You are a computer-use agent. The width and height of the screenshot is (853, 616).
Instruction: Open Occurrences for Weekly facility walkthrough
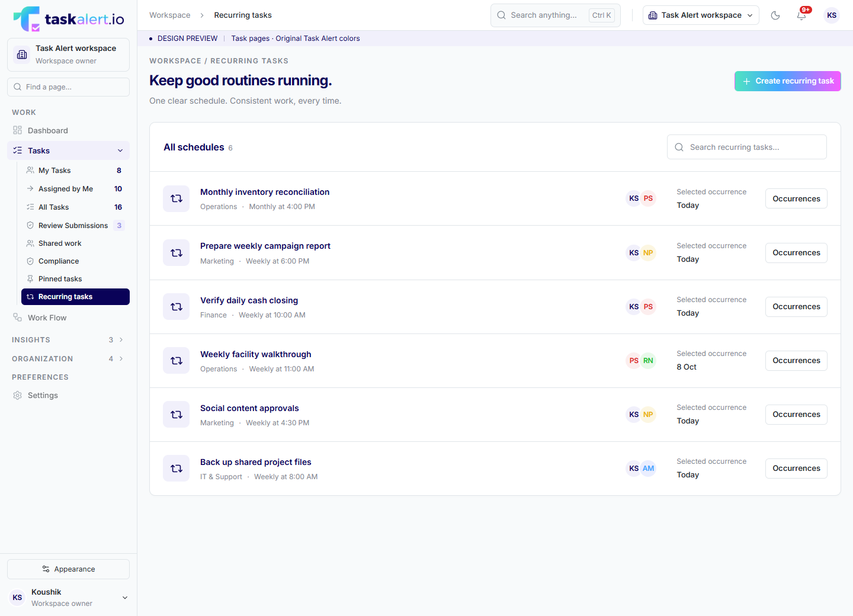point(796,361)
